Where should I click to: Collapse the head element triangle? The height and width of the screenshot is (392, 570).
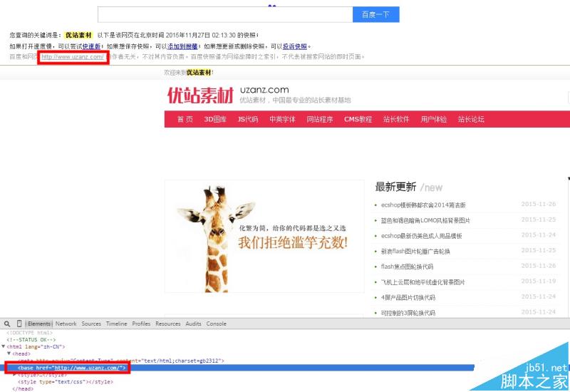pos(8,354)
